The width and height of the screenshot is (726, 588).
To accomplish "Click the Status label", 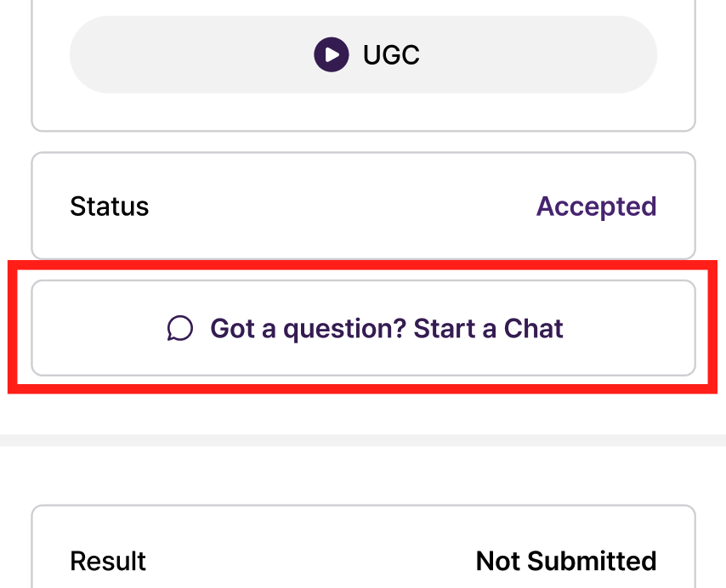I will click(109, 206).
